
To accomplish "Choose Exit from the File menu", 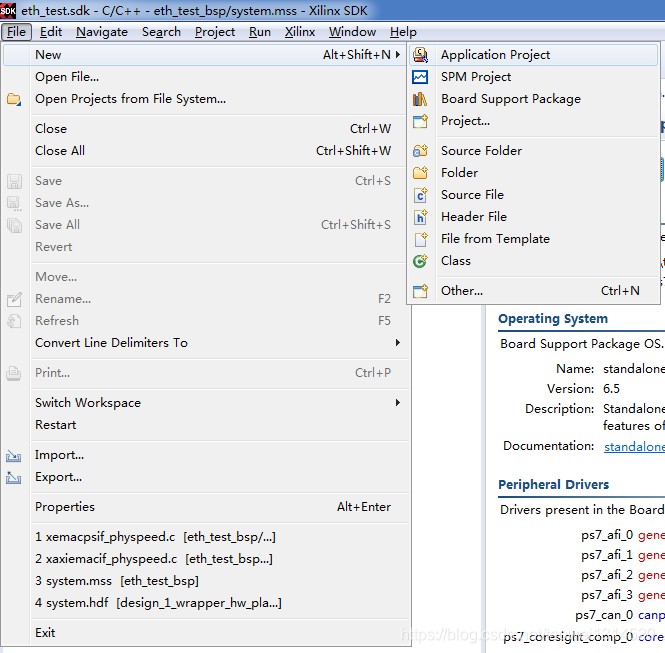I will coord(206,633).
